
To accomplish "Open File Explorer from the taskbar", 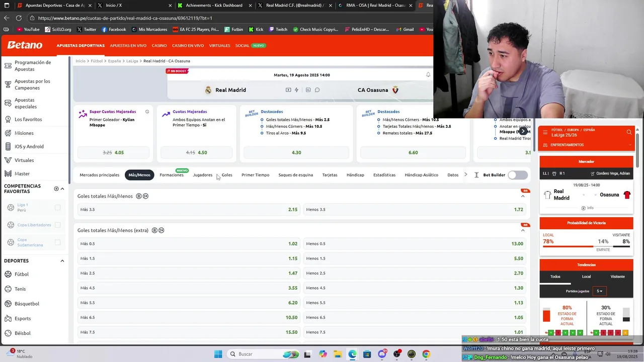I will pyautogui.click(x=337, y=354).
